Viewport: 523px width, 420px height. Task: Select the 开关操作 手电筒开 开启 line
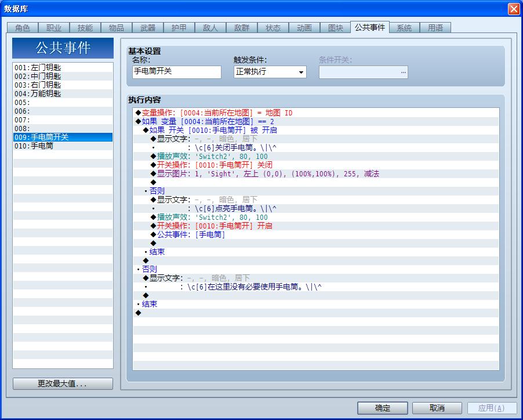[316, 226]
